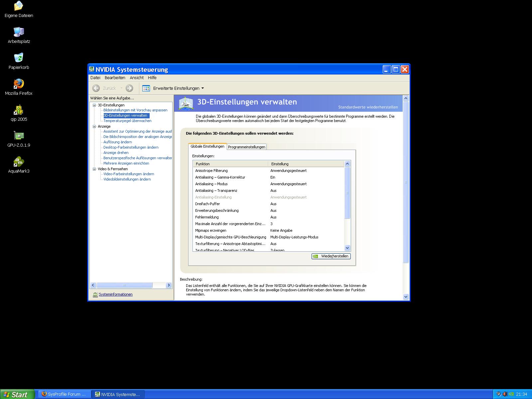Select Anzeige drehen task
The height and width of the screenshot is (399, 532).
tap(116, 153)
